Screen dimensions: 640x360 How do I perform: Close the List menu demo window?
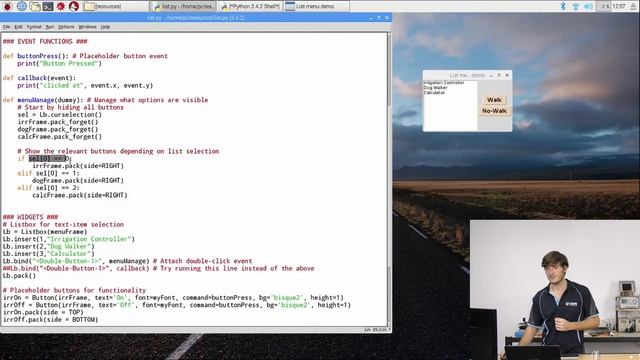[x=507, y=75]
